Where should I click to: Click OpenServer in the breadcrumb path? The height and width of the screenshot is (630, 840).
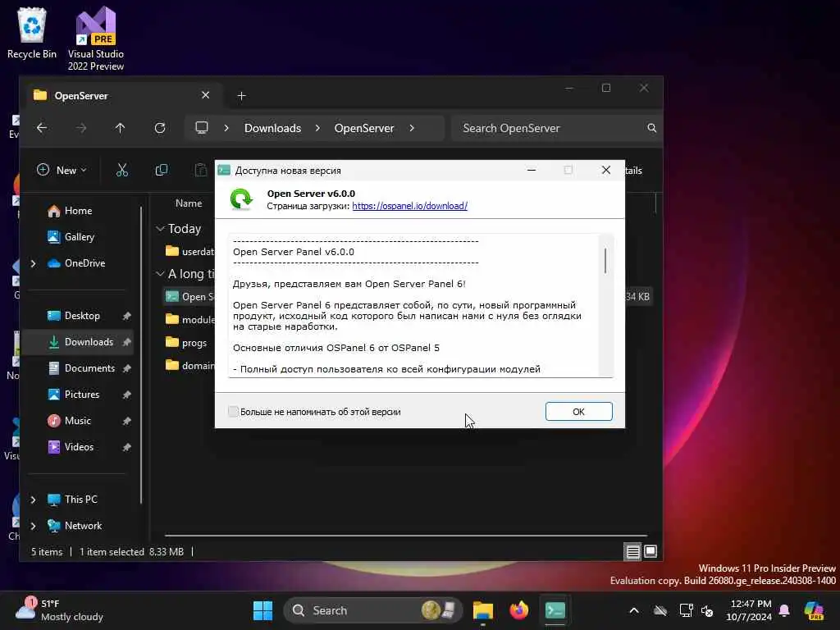364,128
